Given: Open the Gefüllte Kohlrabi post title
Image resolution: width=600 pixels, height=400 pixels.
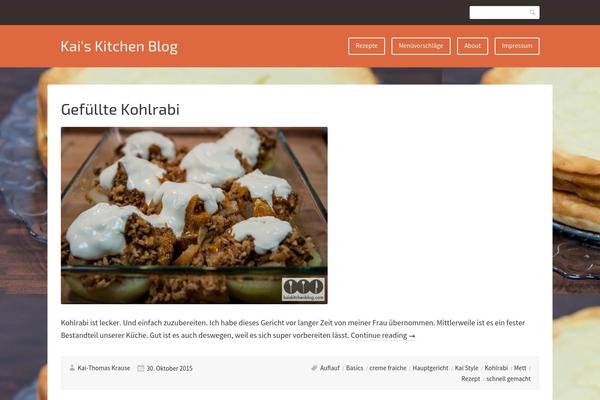Looking at the screenshot, I should [x=120, y=109].
